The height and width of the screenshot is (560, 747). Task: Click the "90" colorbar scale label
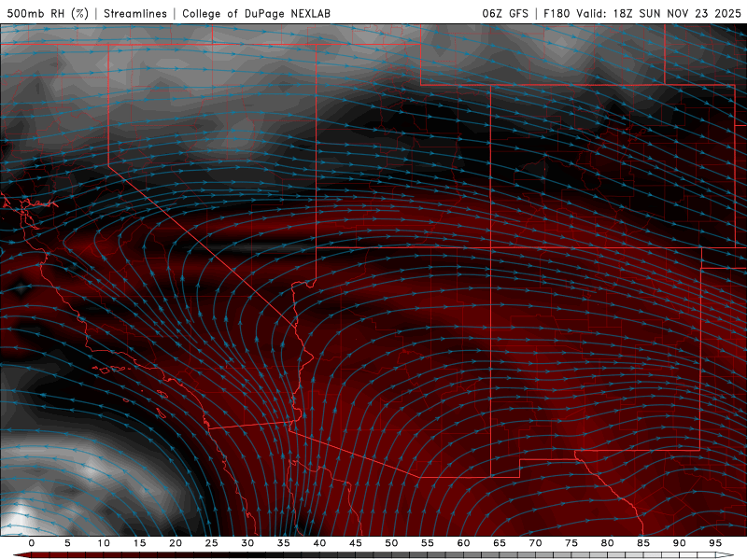point(679,543)
